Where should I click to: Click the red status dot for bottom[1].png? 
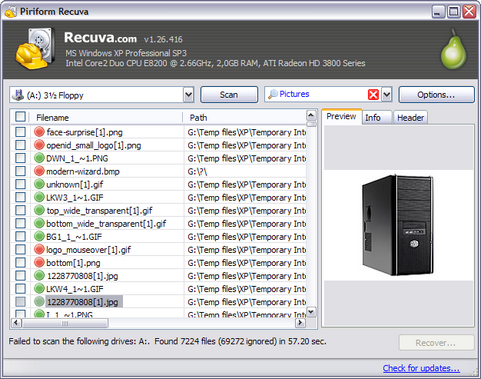tap(39, 262)
